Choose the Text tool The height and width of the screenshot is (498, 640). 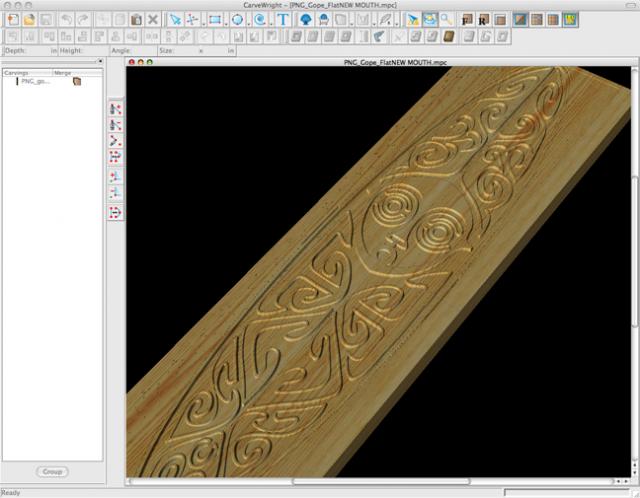click(x=282, y=19)
